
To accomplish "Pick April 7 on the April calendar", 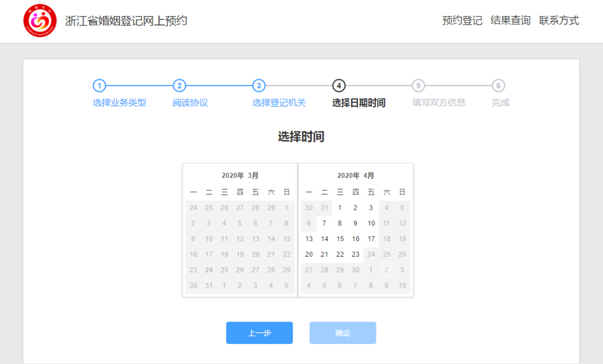I will click(324, 223).
